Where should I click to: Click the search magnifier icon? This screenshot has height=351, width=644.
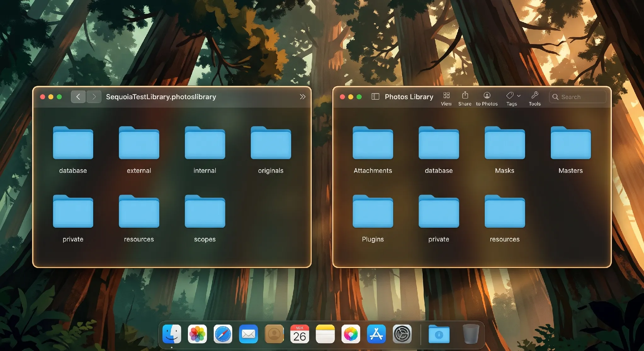pos(556,97)
